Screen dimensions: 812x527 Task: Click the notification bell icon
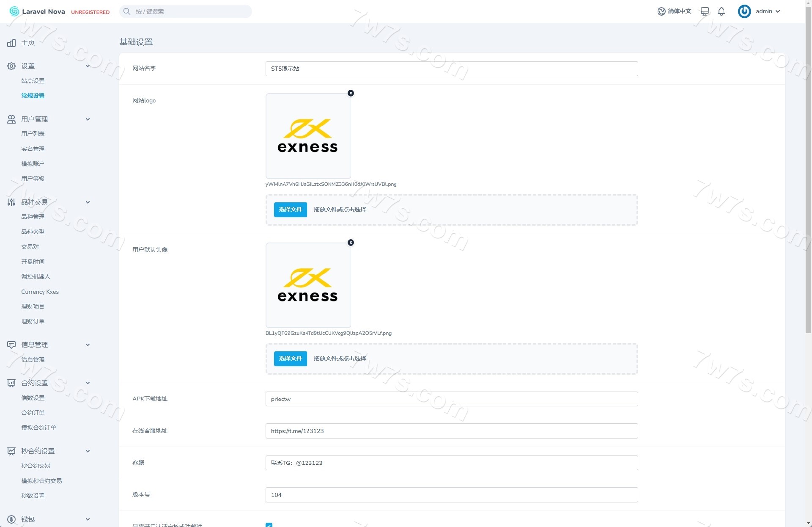point(721,11)
